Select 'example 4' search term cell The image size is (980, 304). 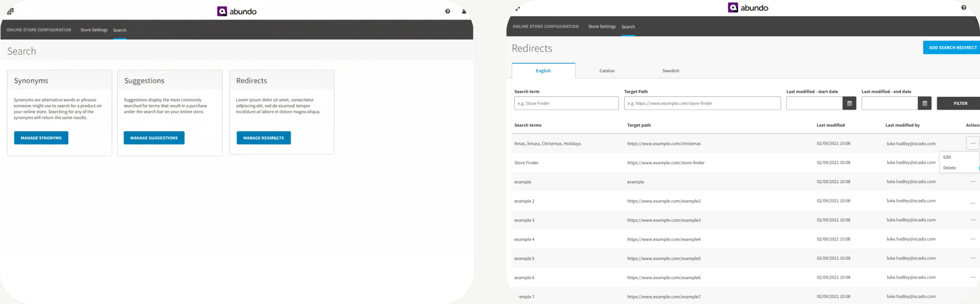(x=524, y=239)
